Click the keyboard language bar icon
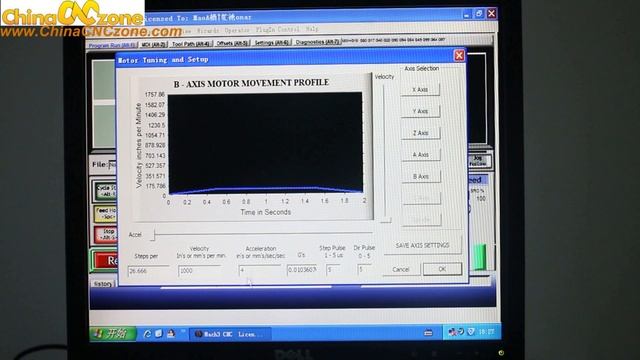This screenshot has width=640, height=360. 428,333
